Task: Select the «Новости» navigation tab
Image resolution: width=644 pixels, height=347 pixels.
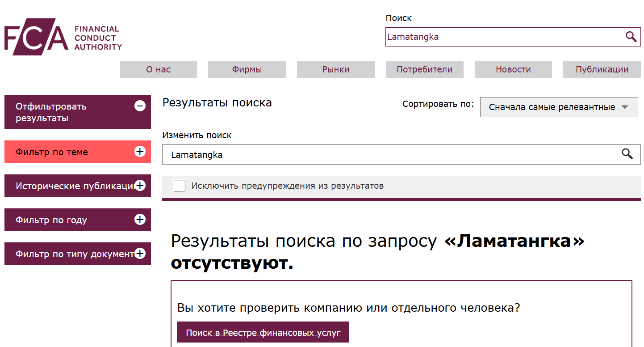Action: 513,69
